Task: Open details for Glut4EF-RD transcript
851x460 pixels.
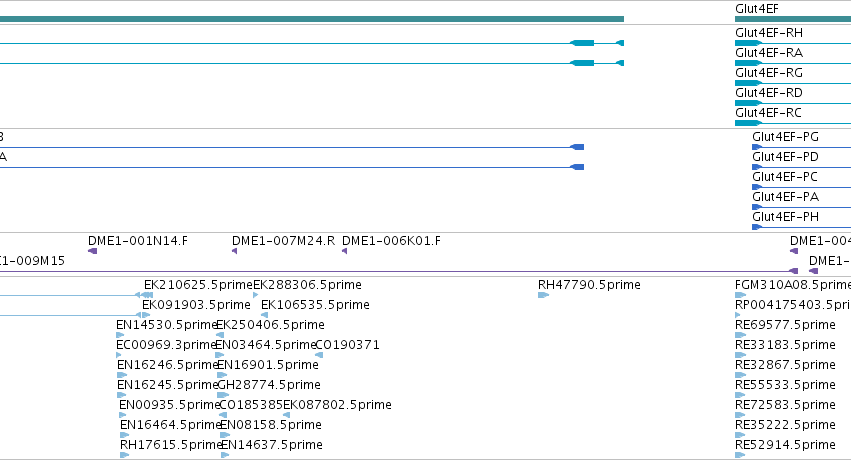Action: coord(769,93)
